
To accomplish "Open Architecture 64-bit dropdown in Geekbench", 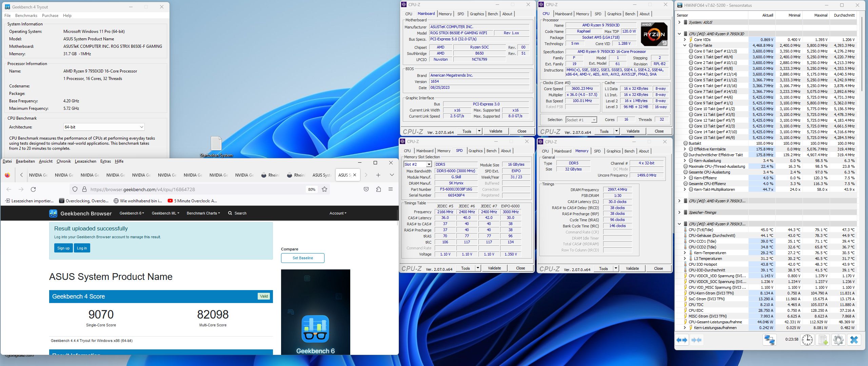I will point(104,127).
